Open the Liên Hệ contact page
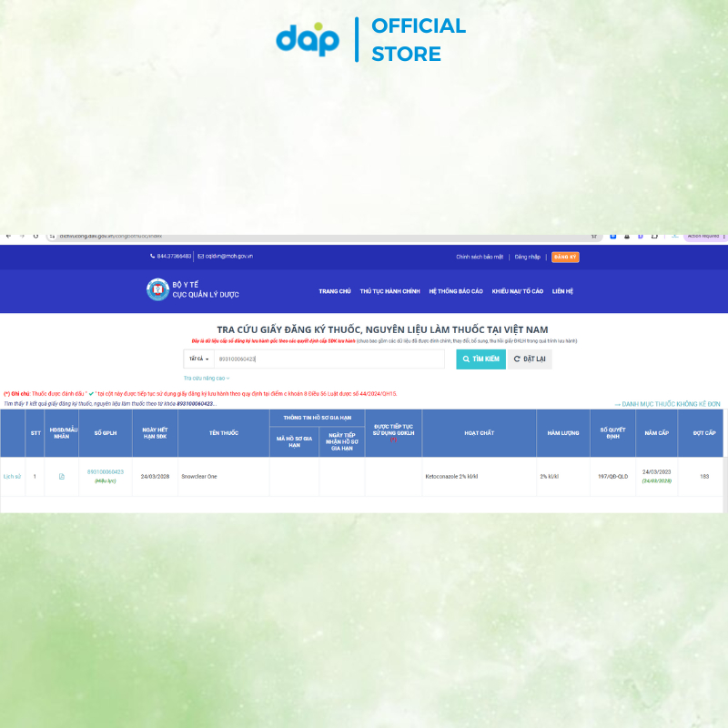This screenshot has width=728, height=728. click(562, 291)
